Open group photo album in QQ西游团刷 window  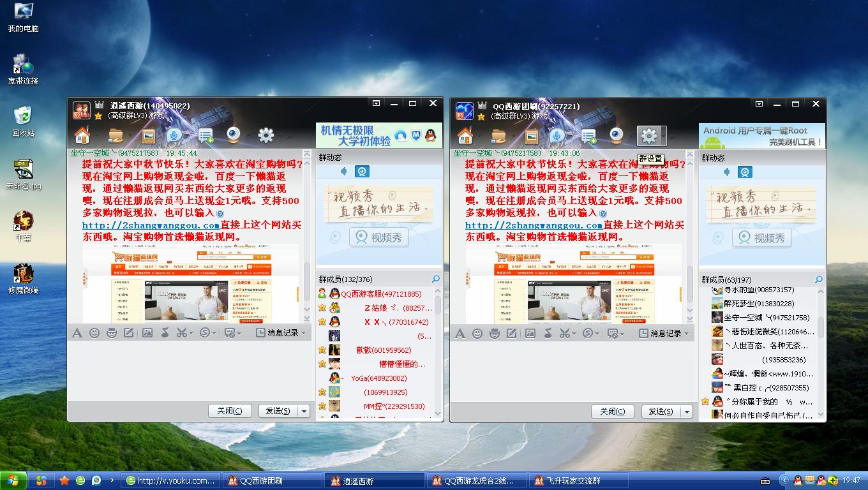tap(531, 135)
